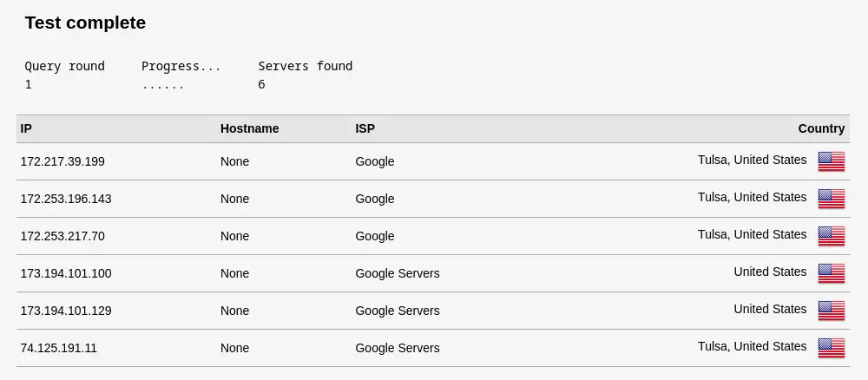Click the US flag for 173.194.101.129
The image size is (868, 380).
tap(831, 311)
